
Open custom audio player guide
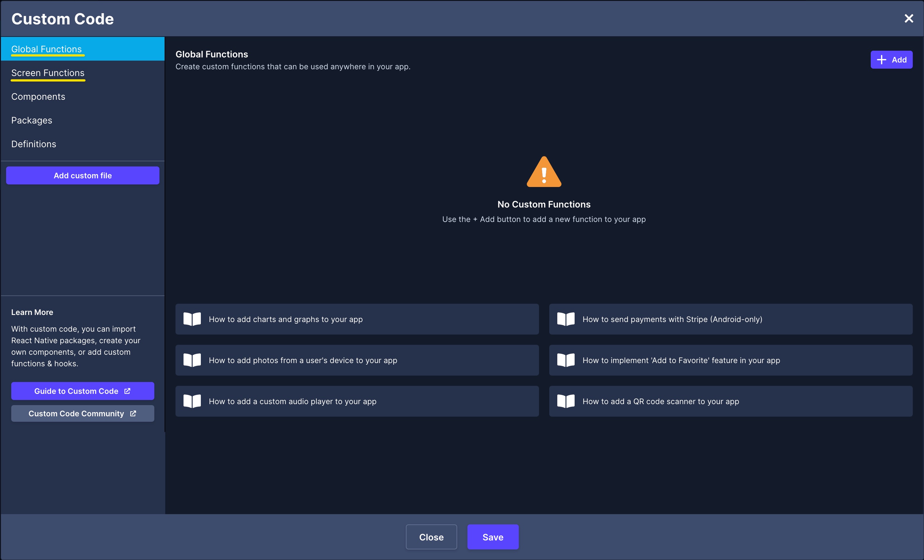click(357, 401)
